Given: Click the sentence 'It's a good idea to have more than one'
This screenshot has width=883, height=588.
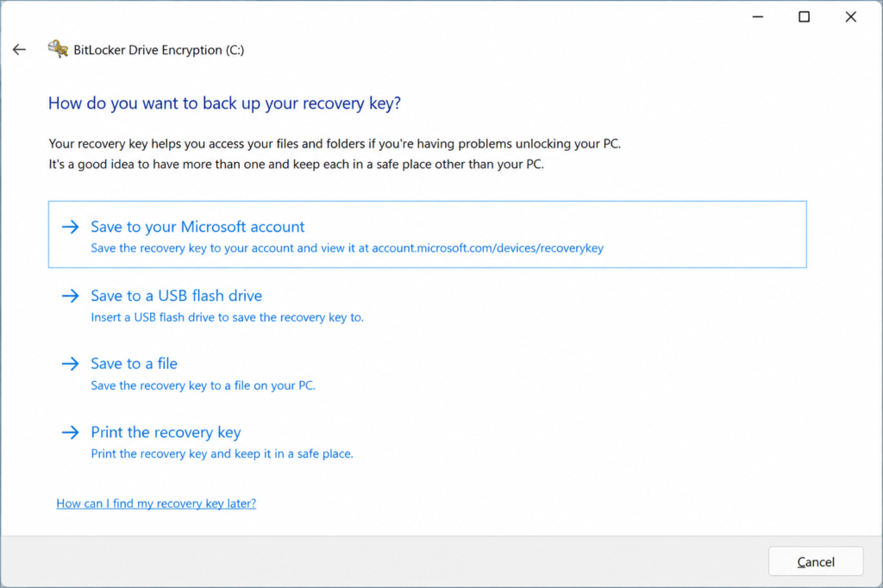Looking at the screenshot, I should (x=297, y=165).
